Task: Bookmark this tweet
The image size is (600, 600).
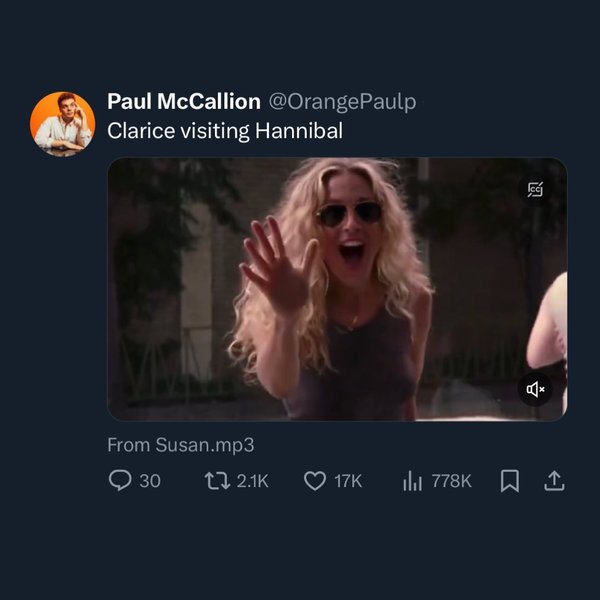Action: (509, 481)
